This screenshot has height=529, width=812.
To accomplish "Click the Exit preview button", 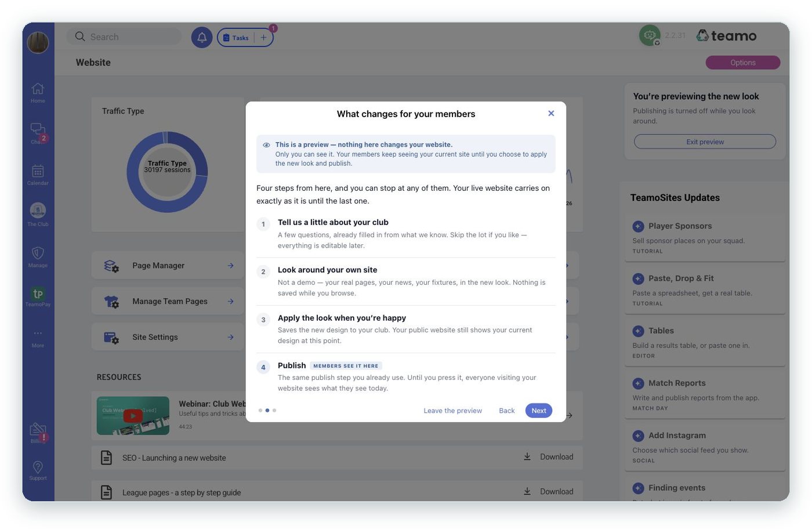I will 705,142.
